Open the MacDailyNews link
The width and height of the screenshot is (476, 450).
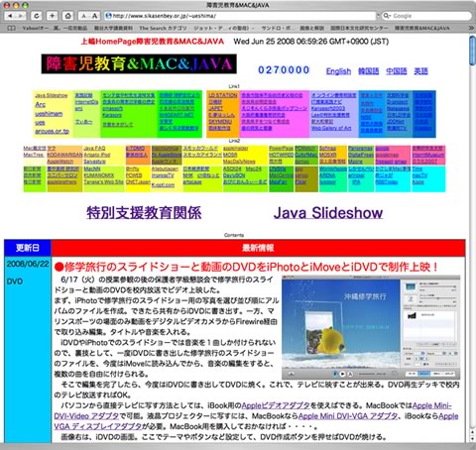(x=239, y=162)
